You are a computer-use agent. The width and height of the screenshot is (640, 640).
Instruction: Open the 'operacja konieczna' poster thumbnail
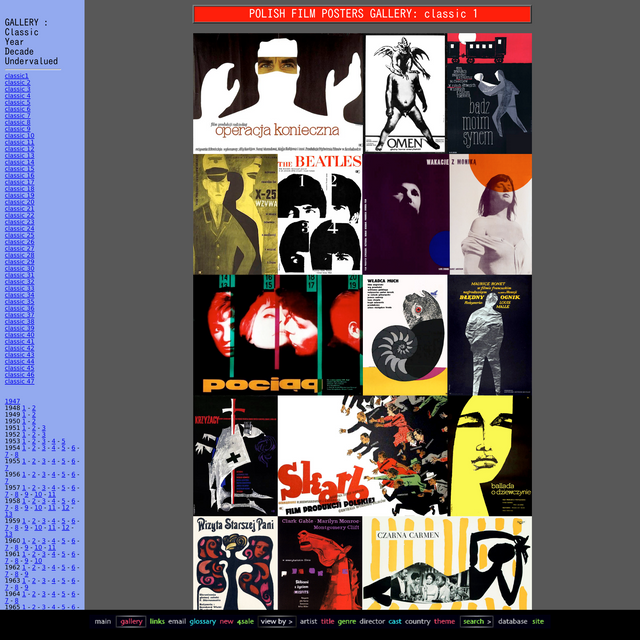278,93
